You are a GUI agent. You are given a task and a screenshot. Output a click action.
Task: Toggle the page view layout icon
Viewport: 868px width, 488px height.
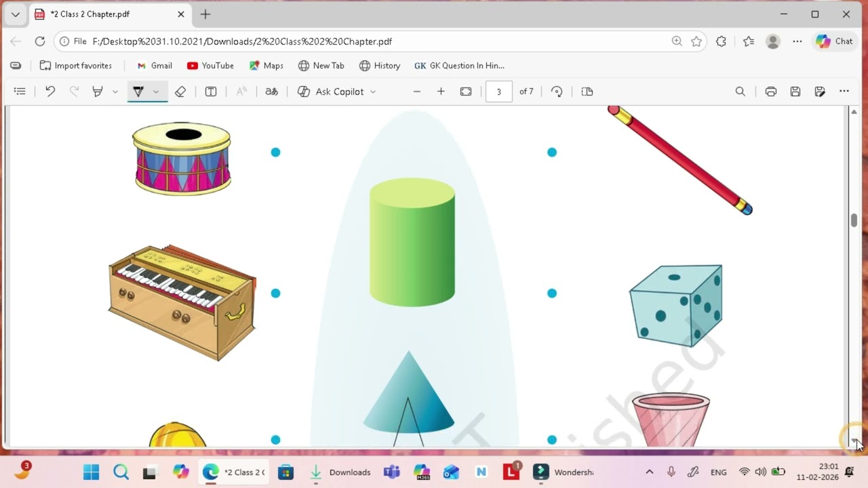pyautogui.click(x=587, y=91)
